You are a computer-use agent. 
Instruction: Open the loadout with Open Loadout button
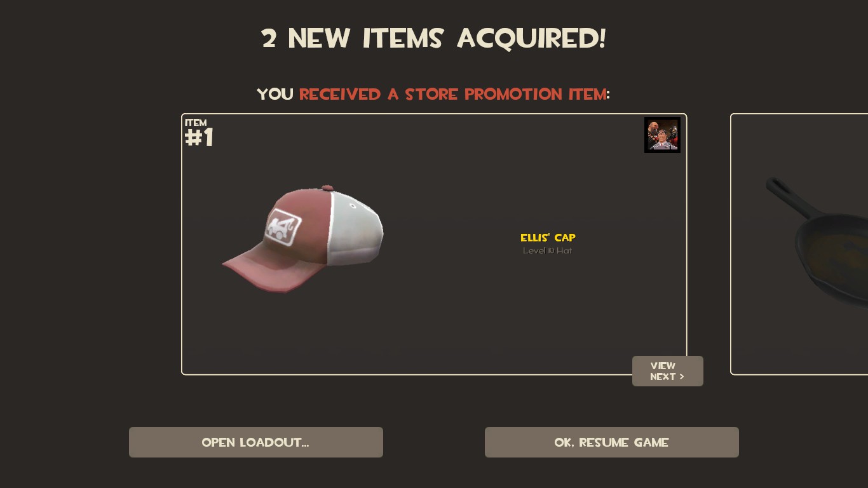point(256,442)
